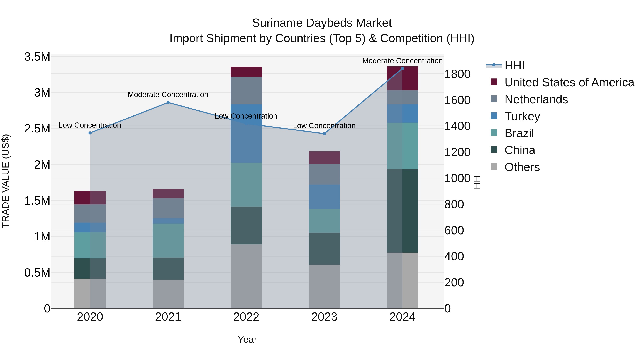This screenshot has width=644, height=362.
Task: Click the 2020 Low Concentration annotation
Action: pos(90,125)
